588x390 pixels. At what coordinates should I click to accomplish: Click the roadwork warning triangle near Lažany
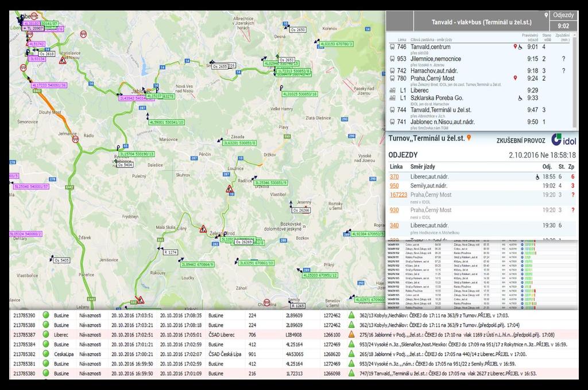(x=140, y=300)
